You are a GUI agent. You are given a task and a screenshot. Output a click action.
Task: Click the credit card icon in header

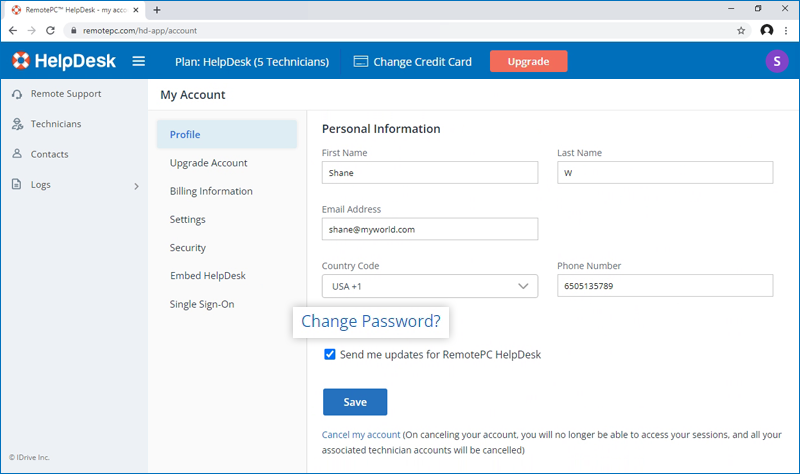pyautogui.click(x=361, y=62)
